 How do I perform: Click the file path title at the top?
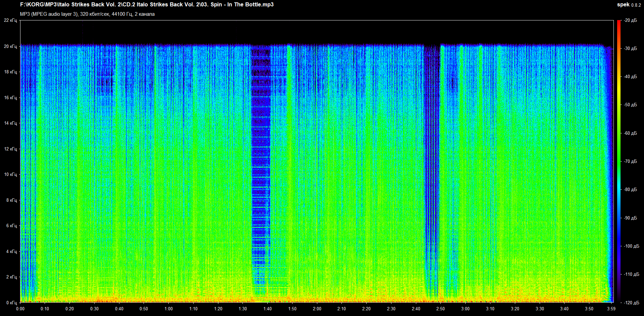[x=147, y=5]
